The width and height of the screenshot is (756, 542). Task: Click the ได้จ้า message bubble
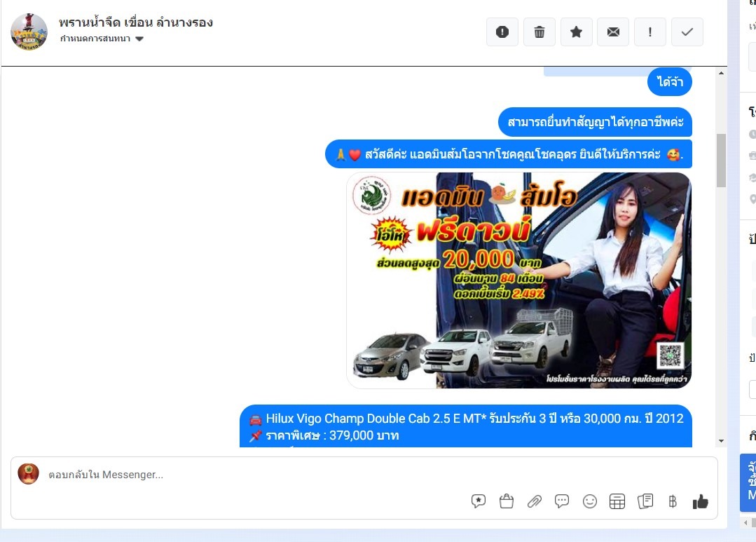pyautogui.click(x=670, y=81)
